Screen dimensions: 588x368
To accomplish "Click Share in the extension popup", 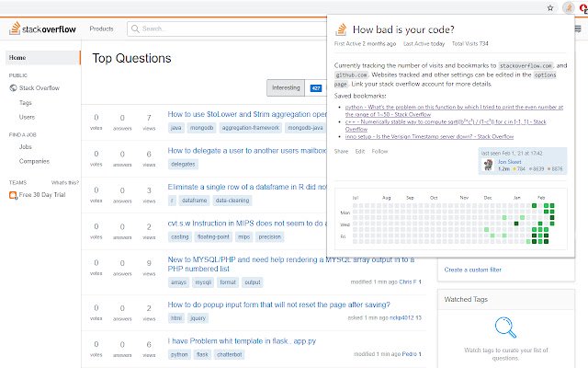I will coord(341,151).
